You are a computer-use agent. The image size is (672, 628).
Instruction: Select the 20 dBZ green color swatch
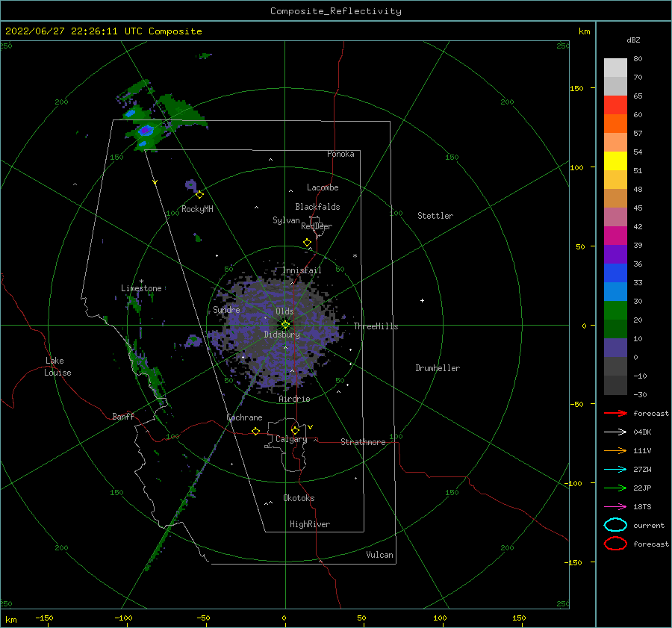(615, 311)
